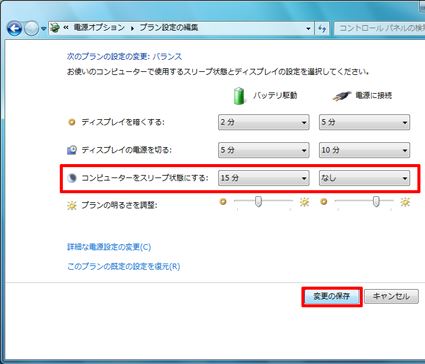Click the green battery icon

239,96
